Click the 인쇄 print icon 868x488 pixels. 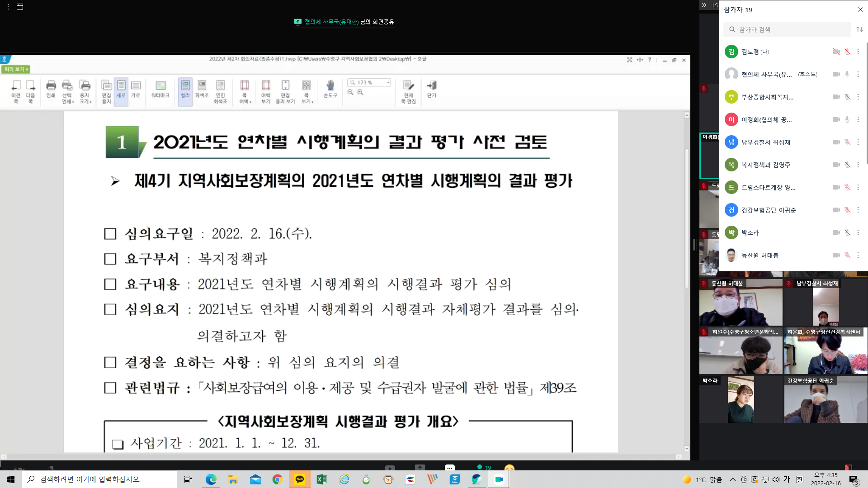pos(51,89)
